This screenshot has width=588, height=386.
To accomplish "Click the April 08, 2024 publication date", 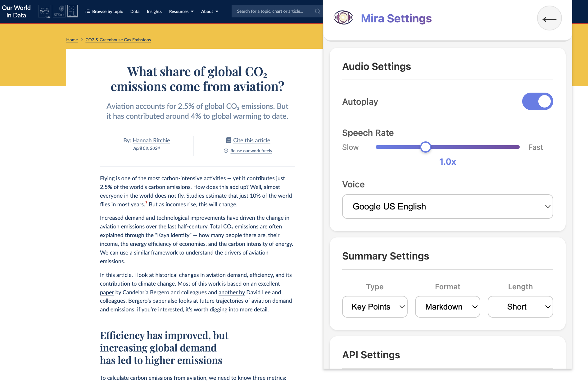I will (147, 148).
